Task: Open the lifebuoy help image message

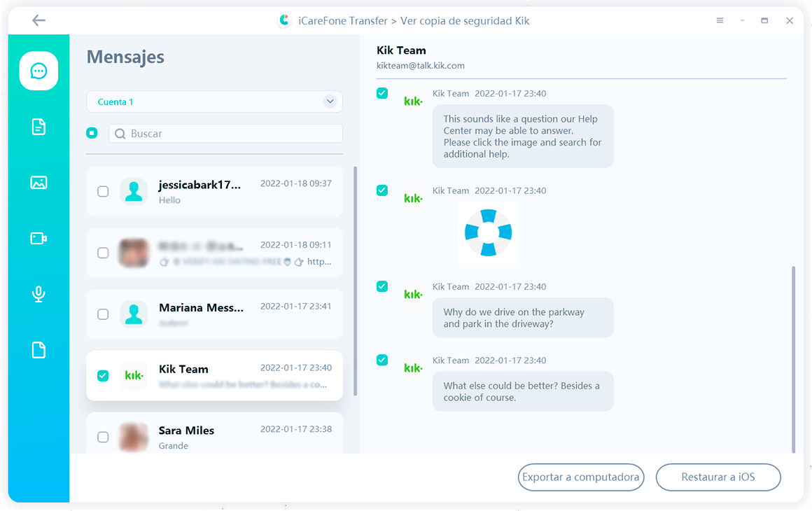Action: coord(488,233)
